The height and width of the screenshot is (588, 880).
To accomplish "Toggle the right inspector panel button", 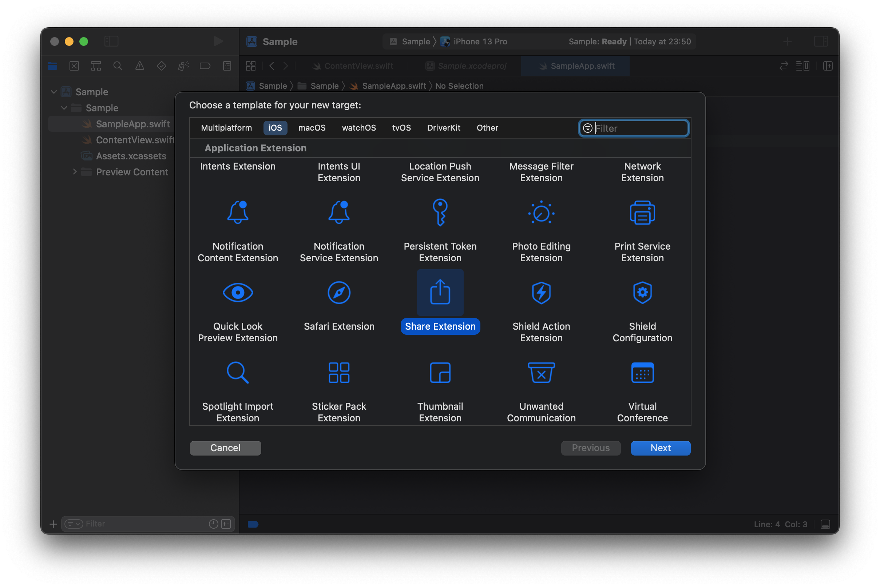I will [821, 41].
